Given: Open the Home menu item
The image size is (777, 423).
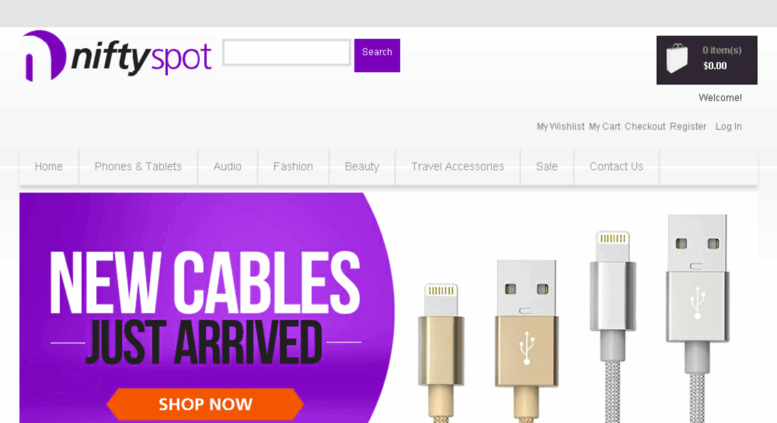Looking at the screenshot, I should click(x=49, y=166).
